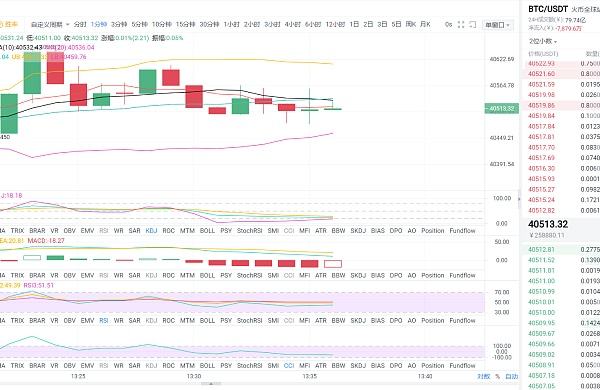Select the 3日 interval

[382, 24]
